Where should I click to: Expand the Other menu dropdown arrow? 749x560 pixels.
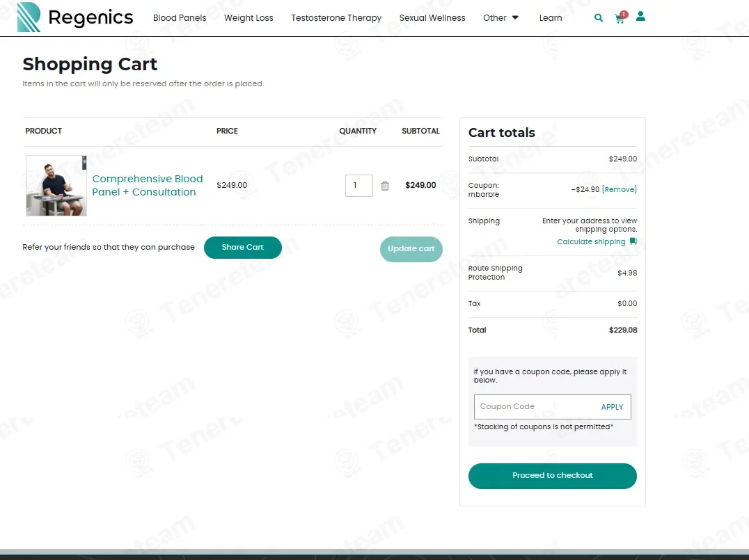515,17
